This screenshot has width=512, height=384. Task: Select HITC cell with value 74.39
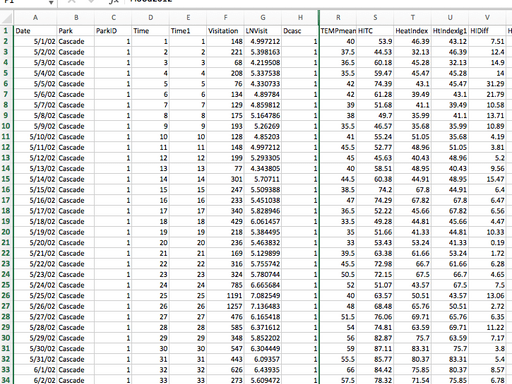375,84
